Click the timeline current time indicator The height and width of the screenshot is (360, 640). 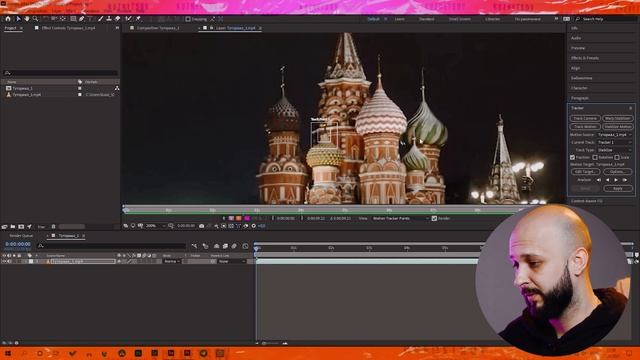(256, 248)
